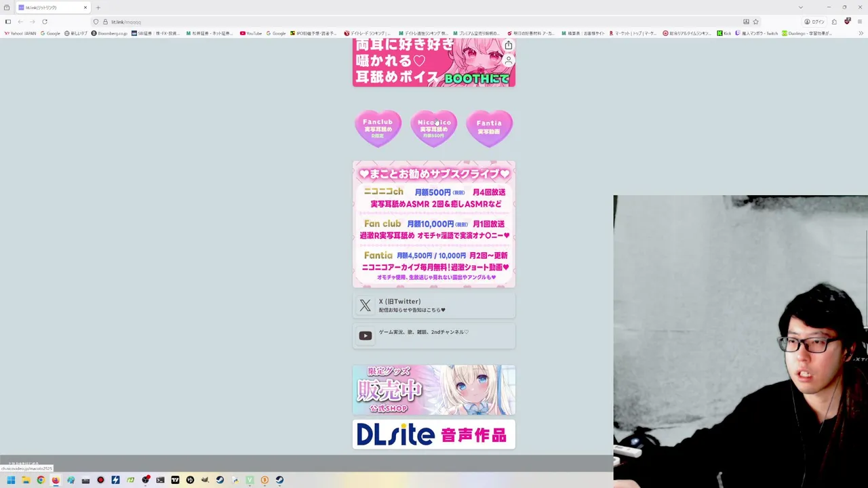Open Windows Start menu

coord(11,480)
